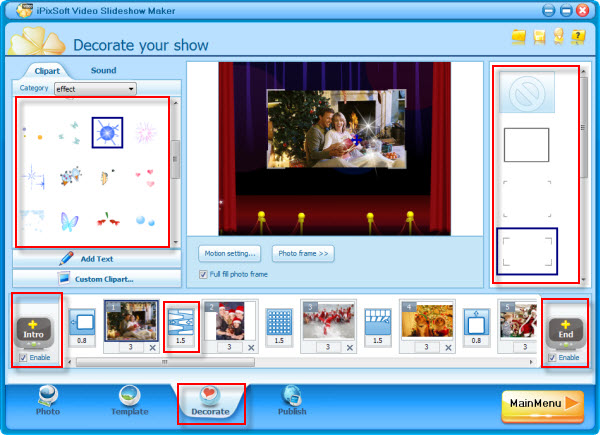Screen dimensions: 600x435
Task: Toggle End Enable checkbox
Action: (x=552, y=357)
